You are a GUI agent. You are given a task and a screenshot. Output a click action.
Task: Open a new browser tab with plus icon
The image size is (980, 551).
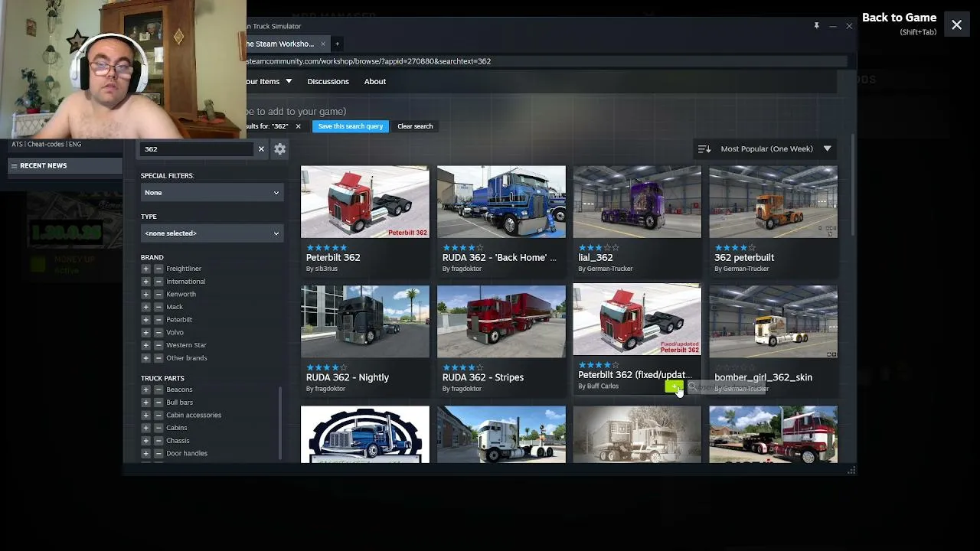337,44
